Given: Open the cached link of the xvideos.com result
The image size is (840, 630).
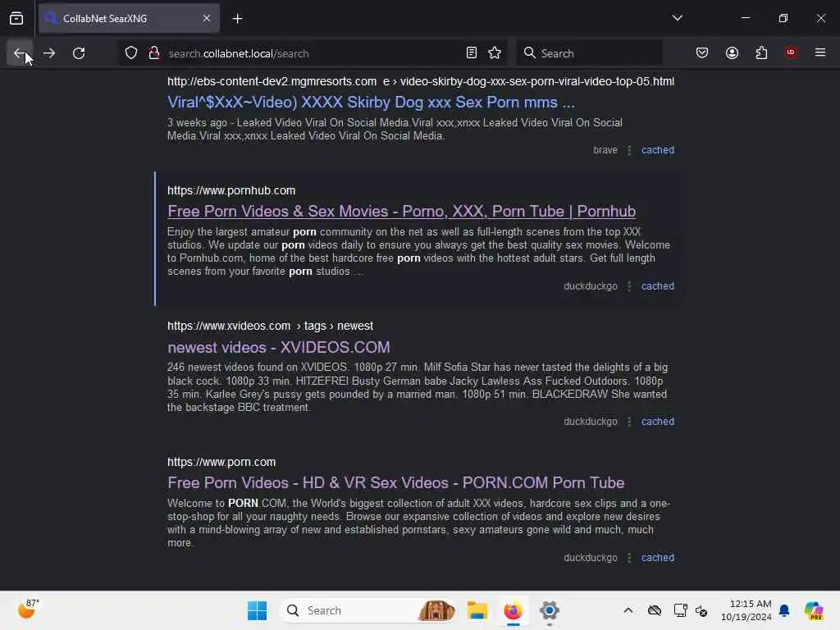Looking at the screenshot, I should point(658,422).
